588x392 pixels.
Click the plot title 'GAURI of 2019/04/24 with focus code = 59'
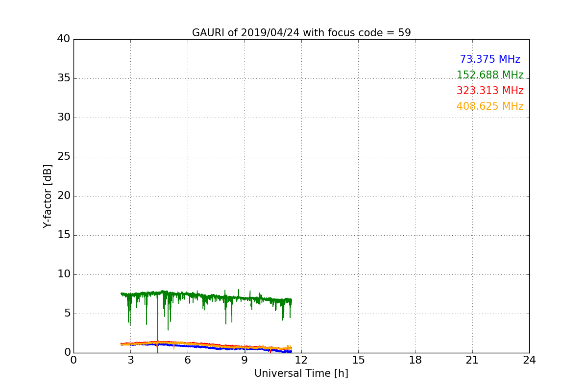[x=301, y=33]
